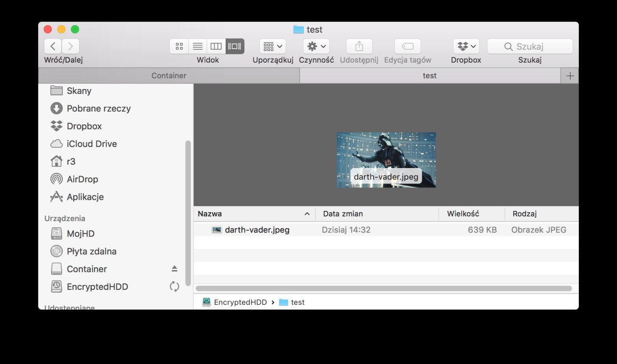Image resolution: width=617 pixels, height=364 pixels.
Task: Go back with the left arrow button
Action: 53,46
